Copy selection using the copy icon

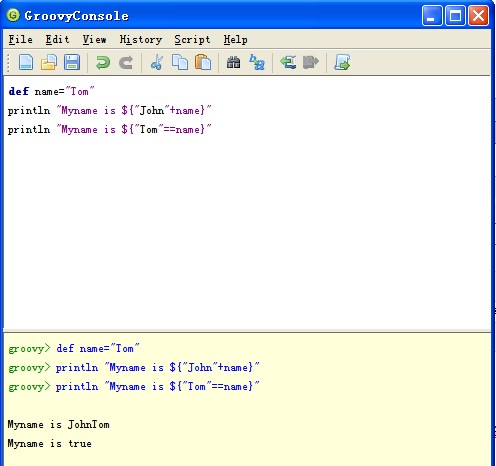click(x=180, y=62)
